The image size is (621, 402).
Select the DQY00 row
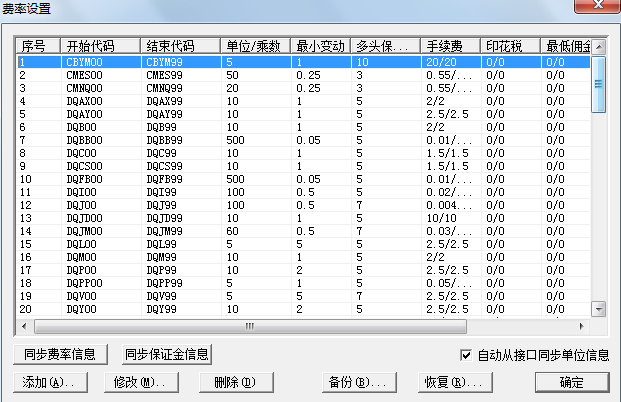303,309
